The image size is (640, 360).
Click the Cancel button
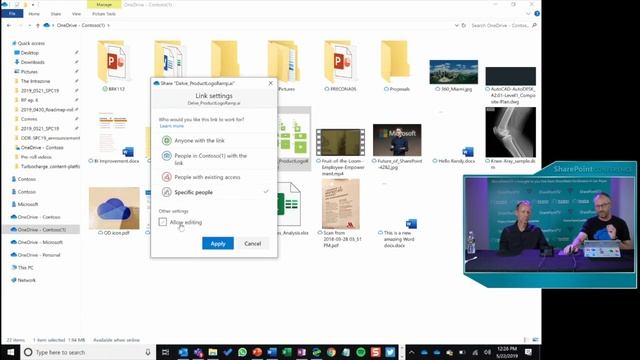click(253, 243)
